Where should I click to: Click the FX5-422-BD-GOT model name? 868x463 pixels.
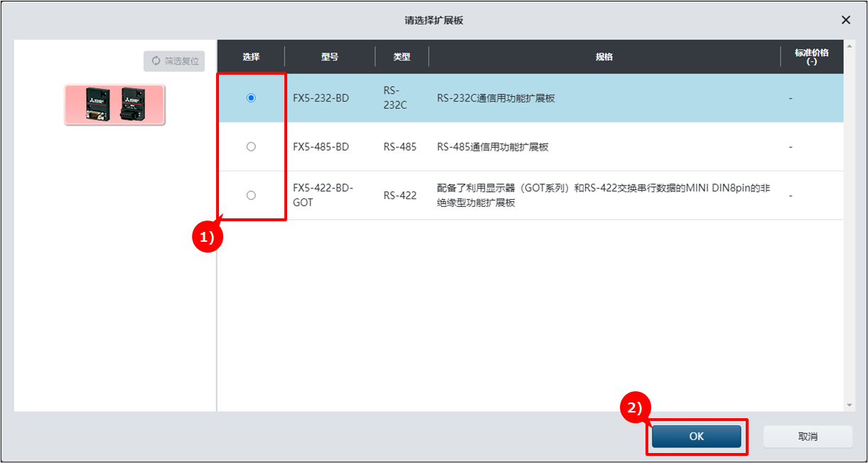coord(323,195)
